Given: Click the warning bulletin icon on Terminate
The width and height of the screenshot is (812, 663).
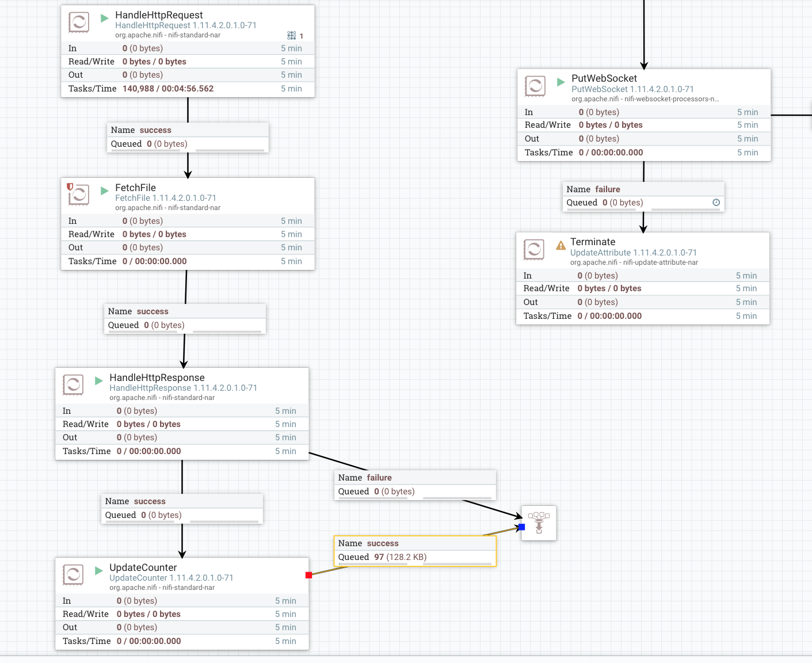Looking at the screenshot, I should (560, 245).
